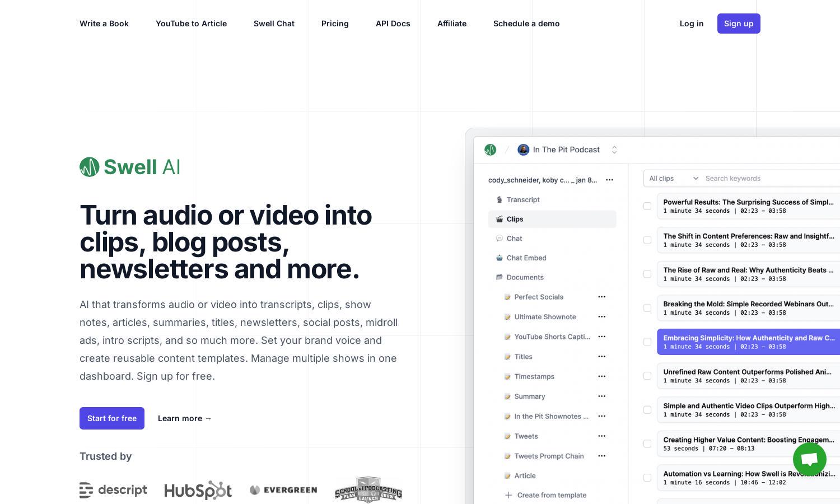Open more options for Summary document

pos(601,396)
